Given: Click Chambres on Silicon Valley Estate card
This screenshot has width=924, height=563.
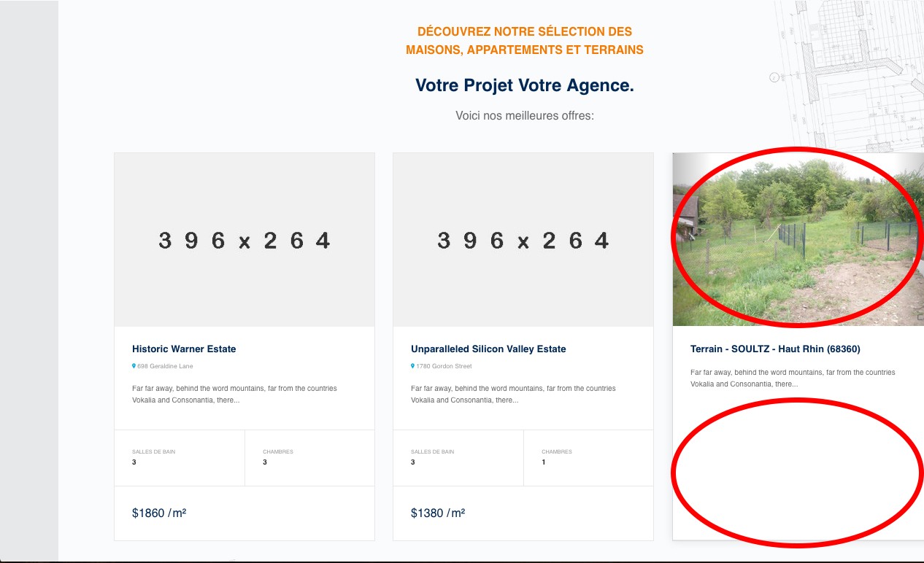Looking at the screenshot, I should click(557, 452).
